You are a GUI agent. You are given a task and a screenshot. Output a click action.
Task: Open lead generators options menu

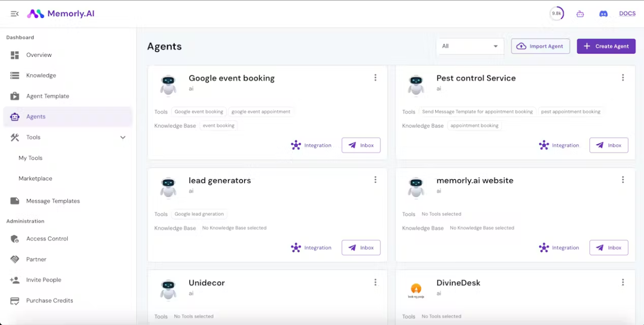point(375,180)
